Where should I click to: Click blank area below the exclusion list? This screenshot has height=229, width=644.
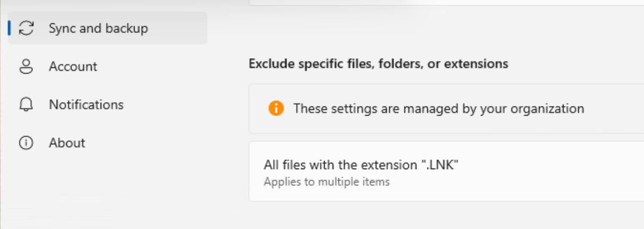(x=445, y=216)
